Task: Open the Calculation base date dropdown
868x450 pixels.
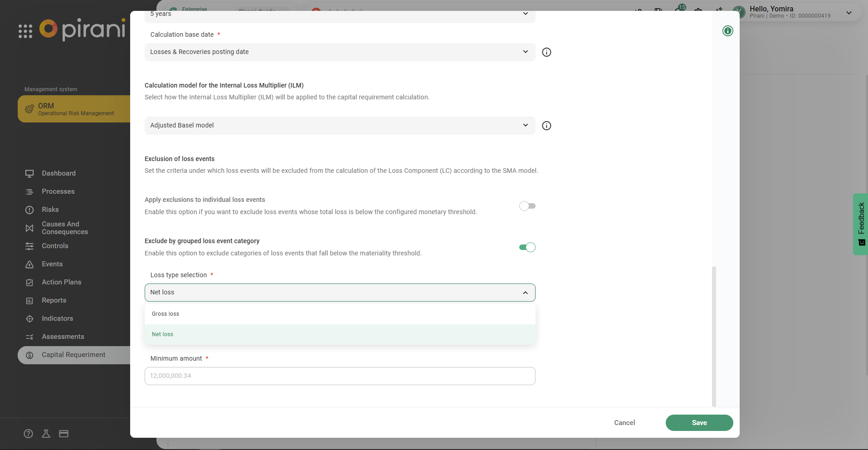Action: tap(339, 52)
